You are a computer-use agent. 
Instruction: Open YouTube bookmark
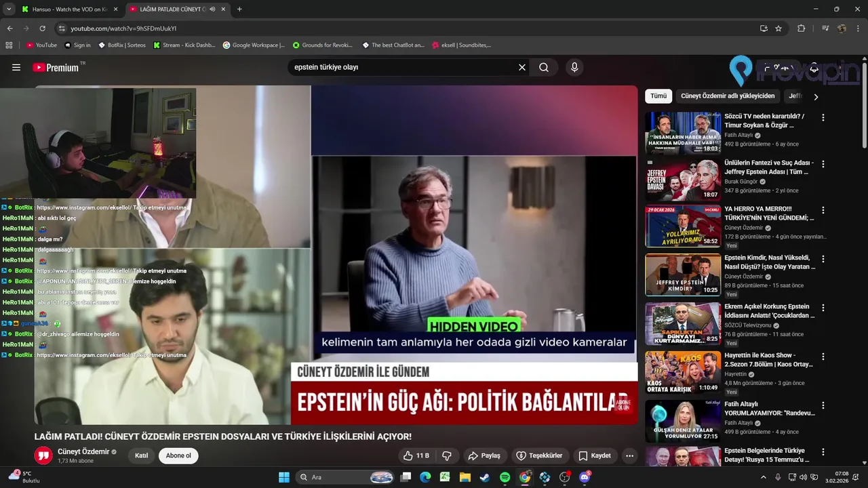pos(41,45)
